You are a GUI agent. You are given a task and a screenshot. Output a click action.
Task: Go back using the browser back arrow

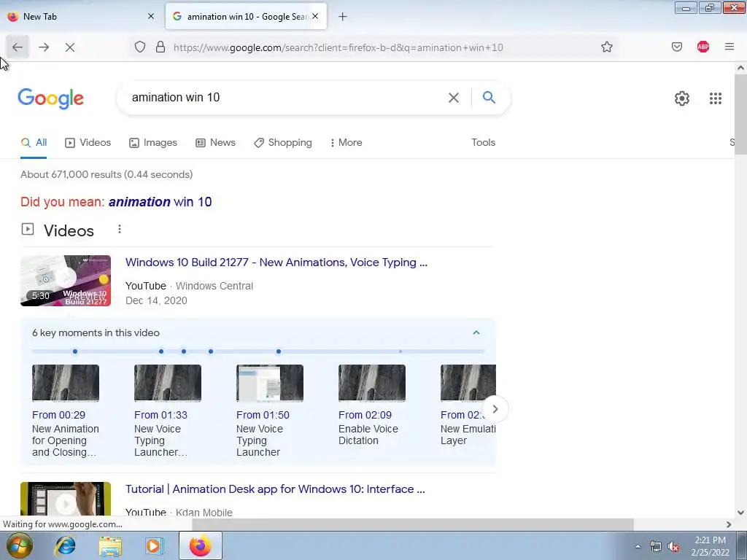pyautogui.click(x=18, y=47)
